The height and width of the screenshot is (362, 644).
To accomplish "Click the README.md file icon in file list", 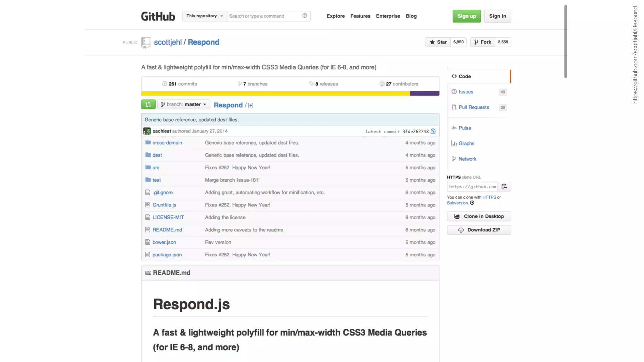I will 147,230.
